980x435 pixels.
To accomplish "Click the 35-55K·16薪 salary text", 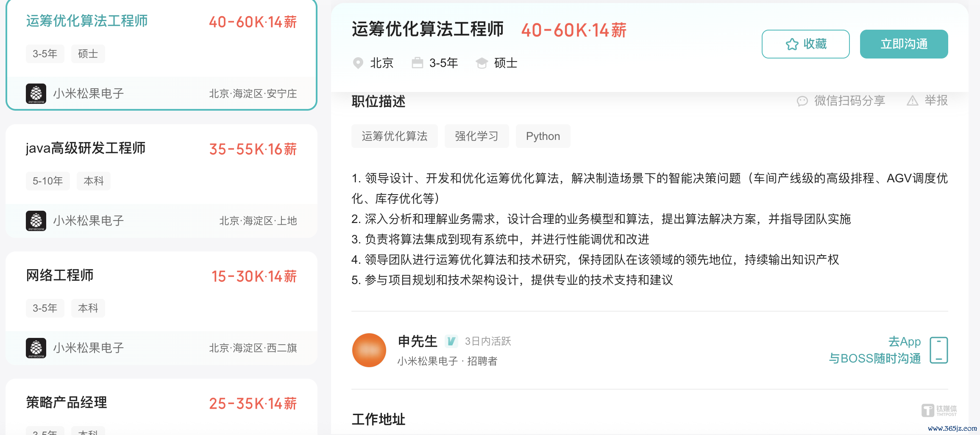I will 253,149.
